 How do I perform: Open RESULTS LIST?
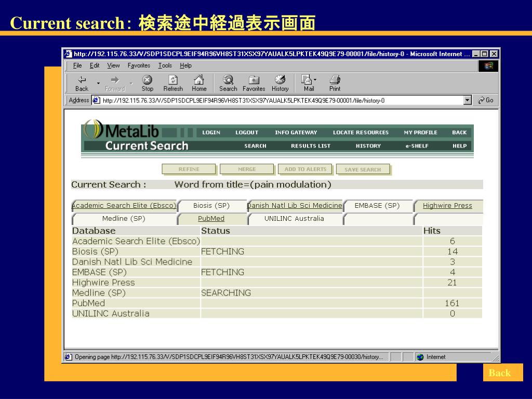(x=311, y=146)
